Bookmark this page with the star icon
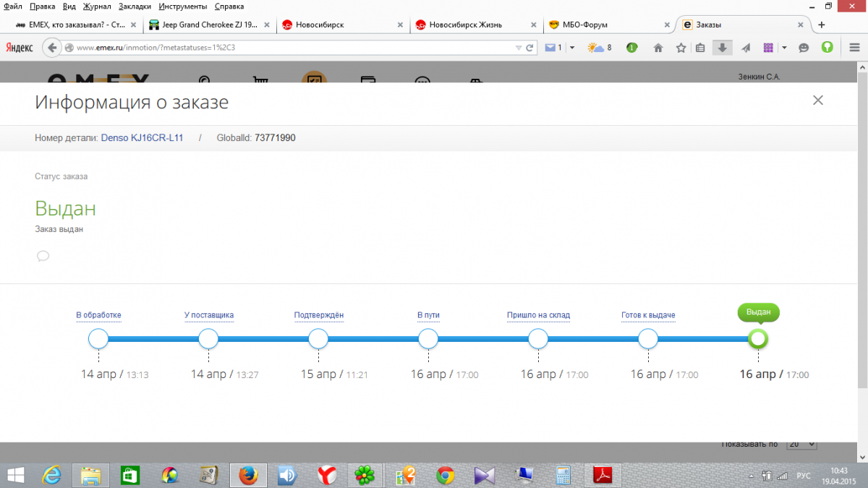The height and width of the screenshot is (488, 868). point(681,48)
